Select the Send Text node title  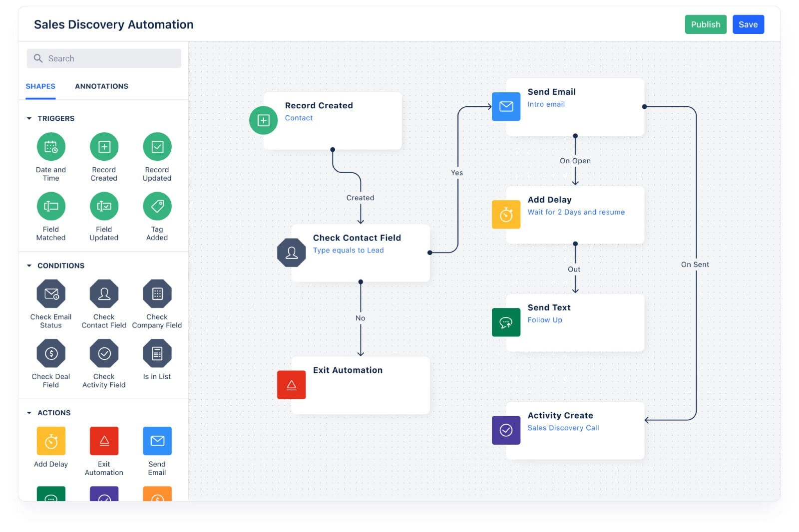(549, 307)
